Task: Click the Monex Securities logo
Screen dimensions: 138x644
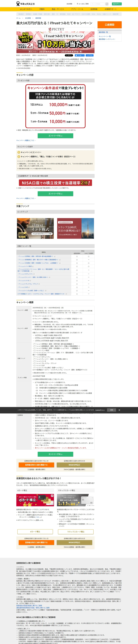Action: 26,4
